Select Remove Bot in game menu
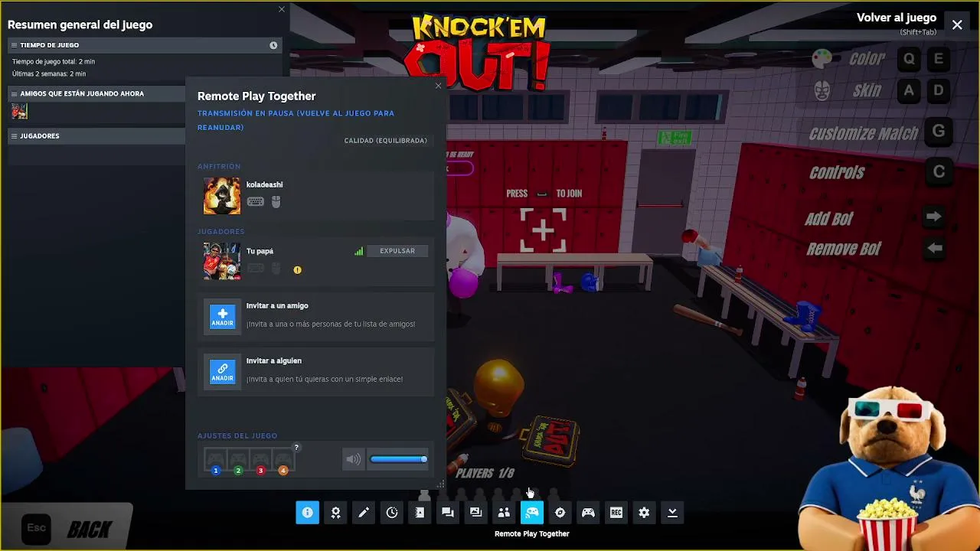The height and width of the screenshot is (551, 980). coord(844,249)
